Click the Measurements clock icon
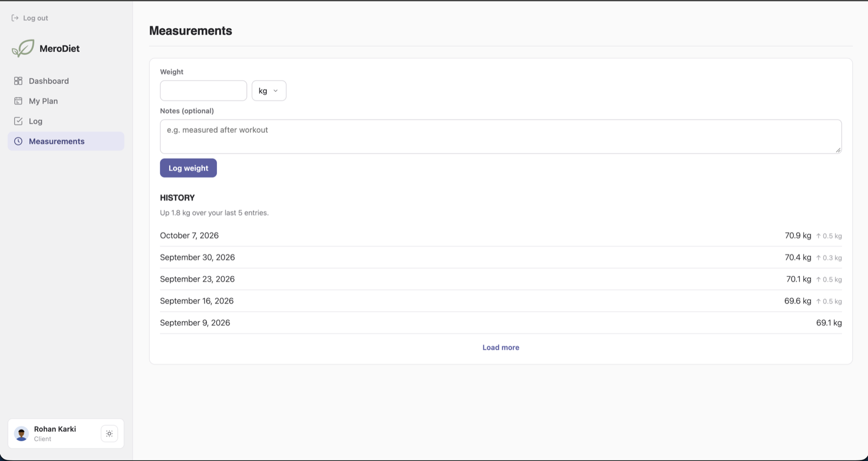 tap(18, 141)
